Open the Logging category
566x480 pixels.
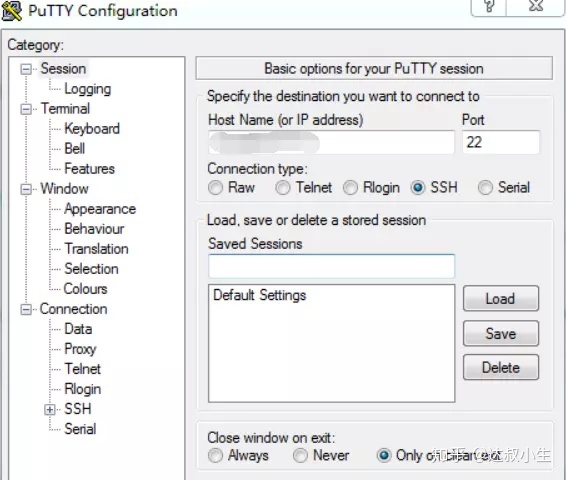click(87, 89)
